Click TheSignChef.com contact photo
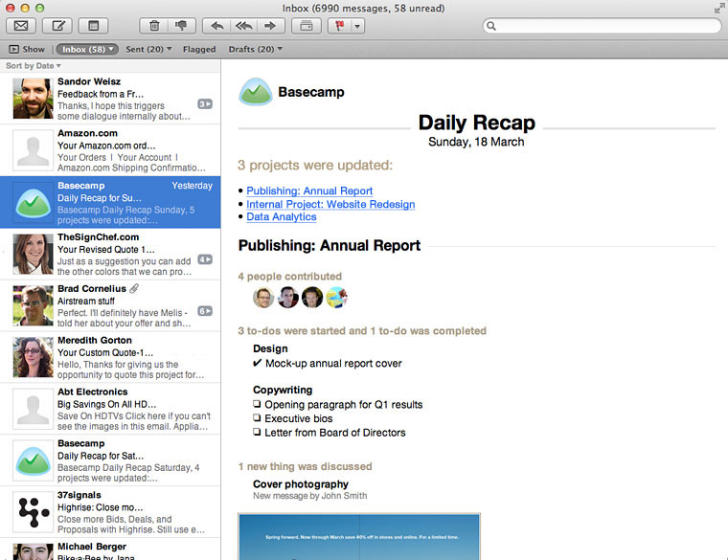The height and width of the screenshot is (560, 728). (x=33, y=254)
